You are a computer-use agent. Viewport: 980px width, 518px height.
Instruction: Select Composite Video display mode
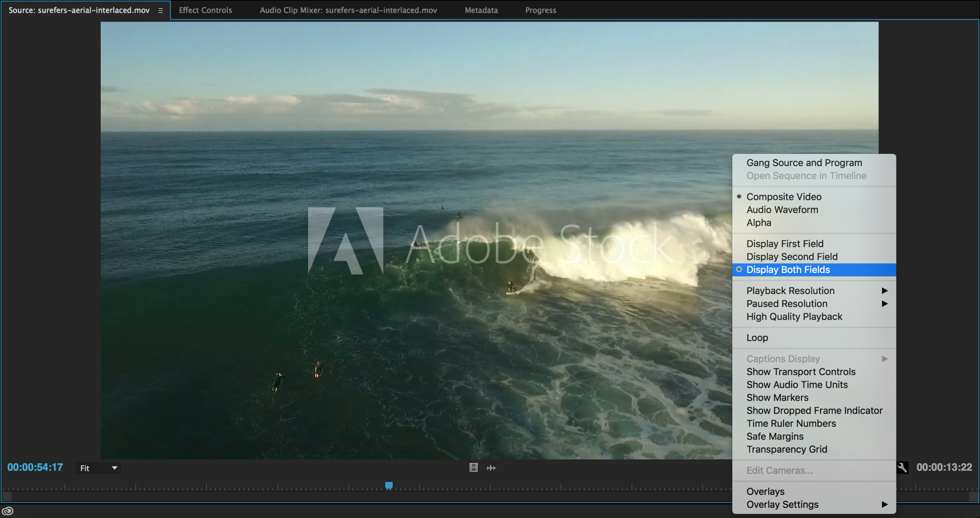coord(814,197)
